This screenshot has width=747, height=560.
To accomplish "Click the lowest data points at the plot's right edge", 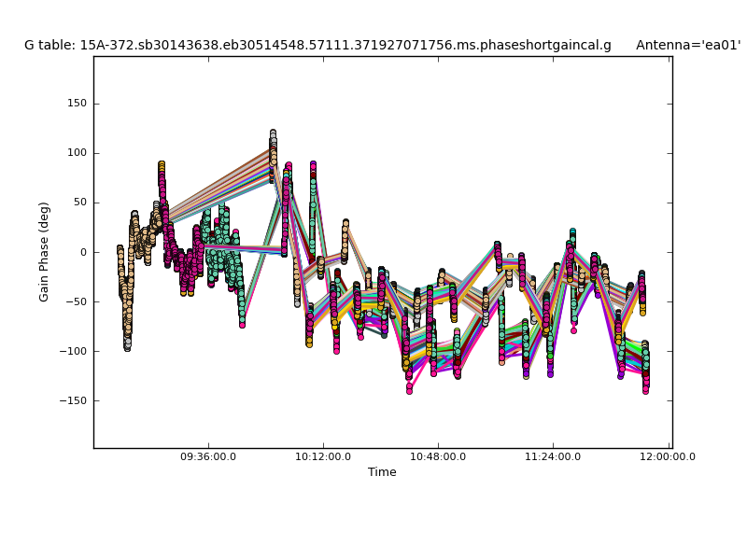I will 645,389.
